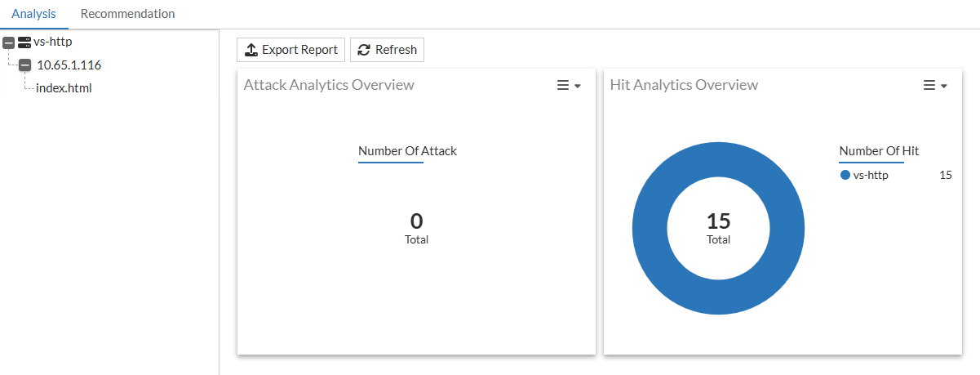Open Attack Analytics Overview hamburger menu icon
This screenshot has height=375, width=980.
pos(562,86)
